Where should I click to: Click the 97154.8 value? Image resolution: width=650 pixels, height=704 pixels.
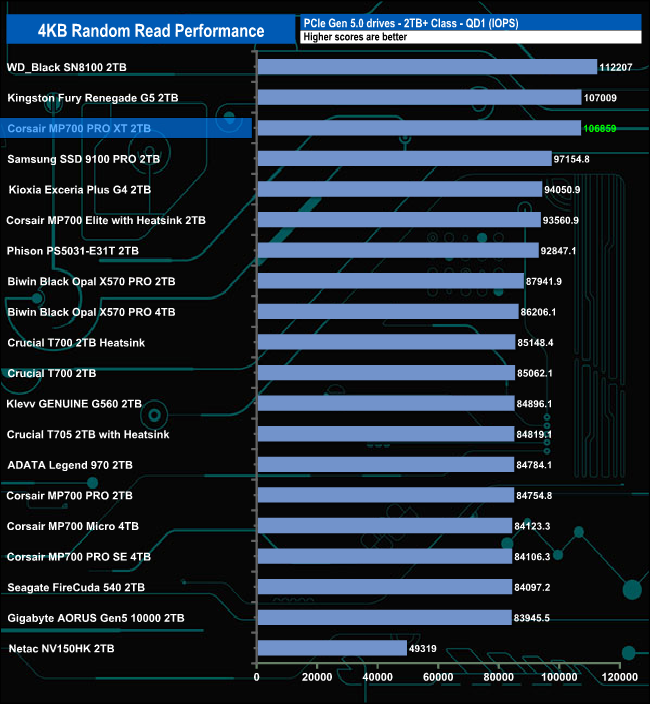point(571,159)
